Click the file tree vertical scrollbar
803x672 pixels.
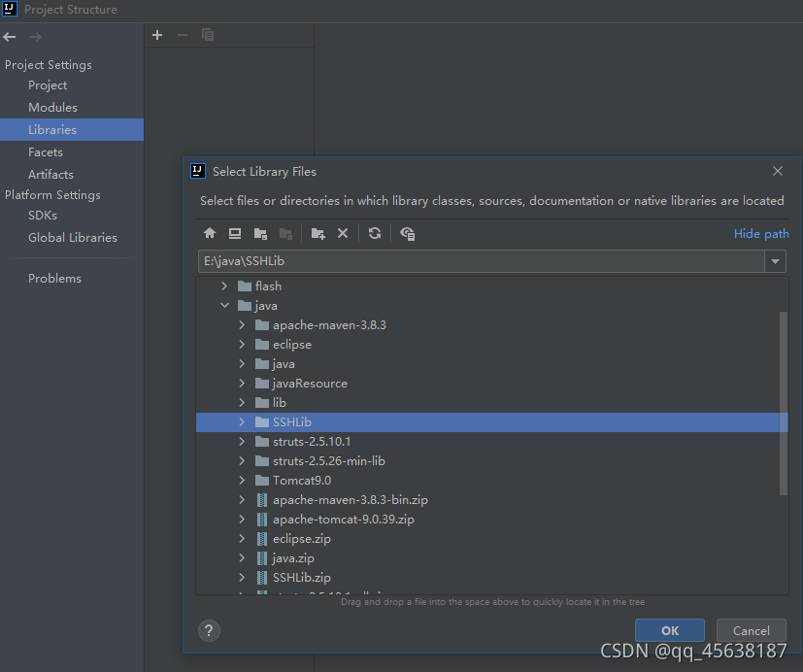coord(783,403)
